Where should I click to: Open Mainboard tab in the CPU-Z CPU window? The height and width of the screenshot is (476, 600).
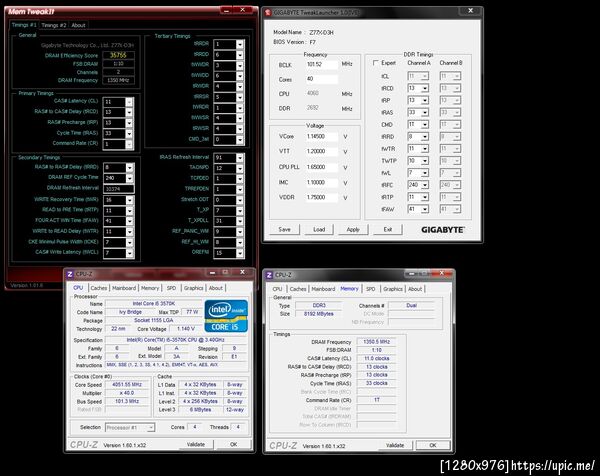pyautogui.click(x=124, y=288)
